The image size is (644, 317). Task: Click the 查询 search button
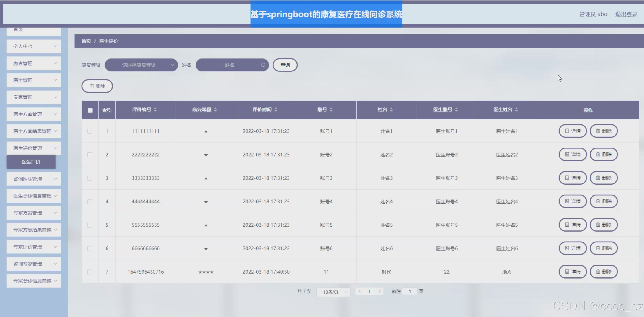285,65
